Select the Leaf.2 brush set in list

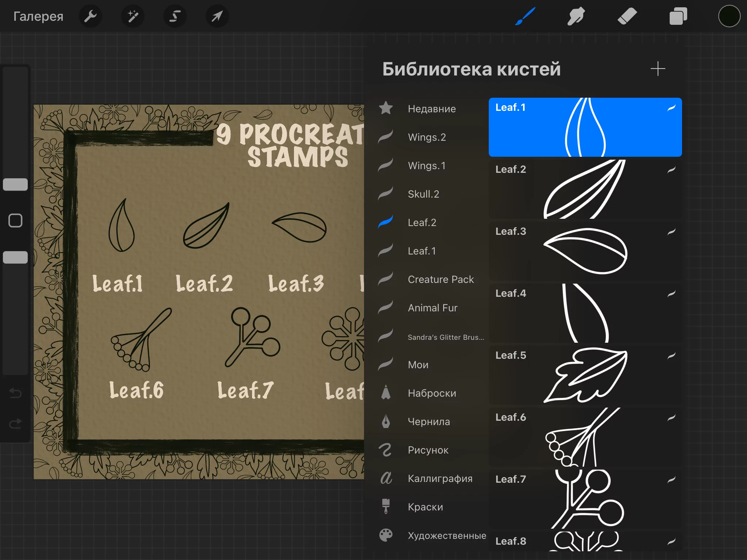[432, 222]
